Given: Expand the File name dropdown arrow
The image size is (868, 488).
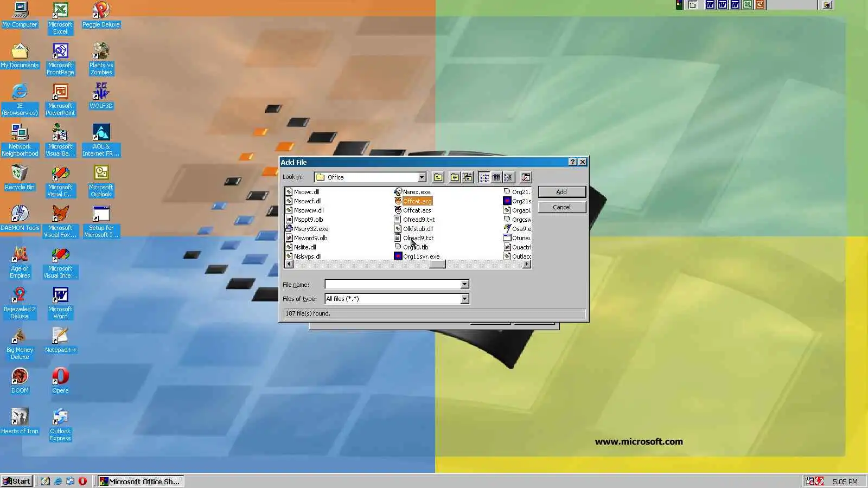Looking at the screenshot, I should [x=464, y=284].
